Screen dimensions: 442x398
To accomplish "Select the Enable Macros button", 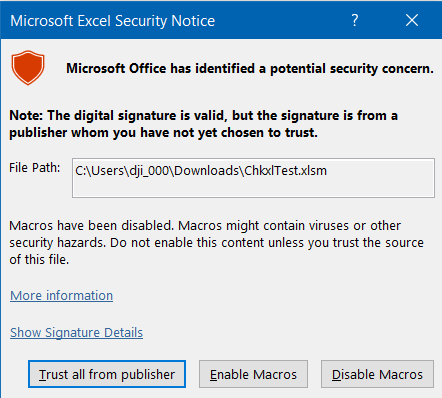I will (253, 374).
